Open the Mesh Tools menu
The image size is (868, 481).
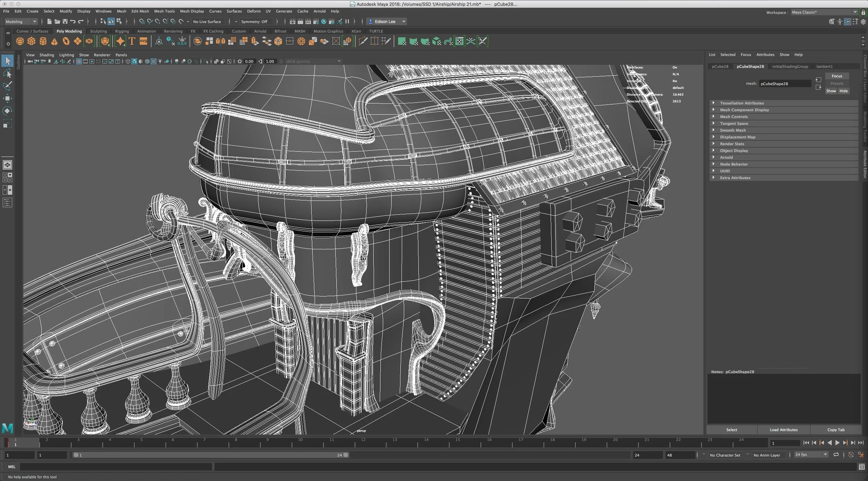tap(164, 11)
